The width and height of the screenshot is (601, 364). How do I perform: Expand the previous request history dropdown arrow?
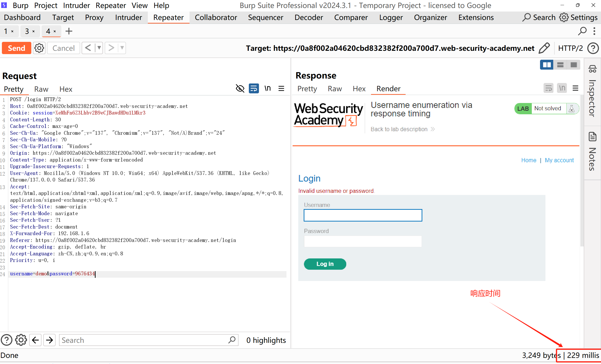[x=99, y=48]
